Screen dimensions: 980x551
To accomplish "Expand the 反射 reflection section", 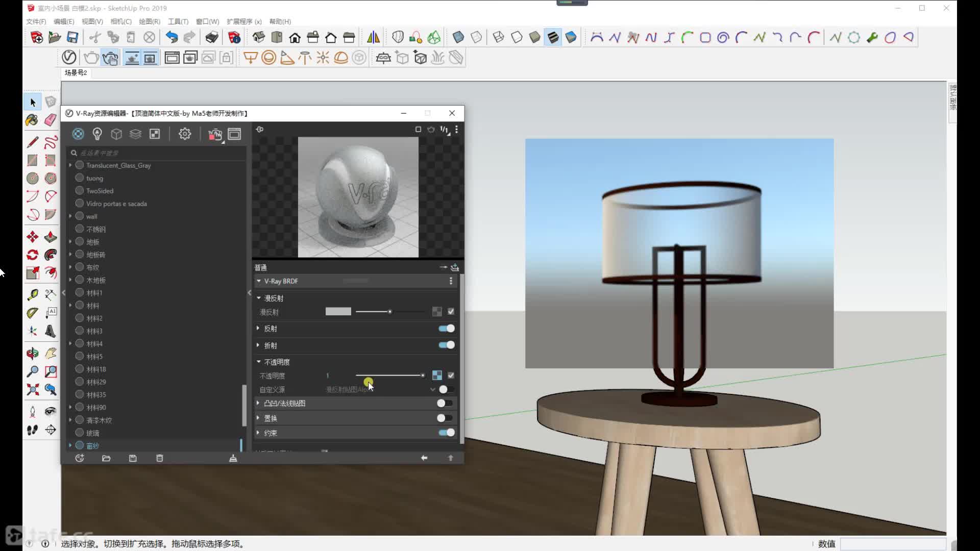I will 258,329.
